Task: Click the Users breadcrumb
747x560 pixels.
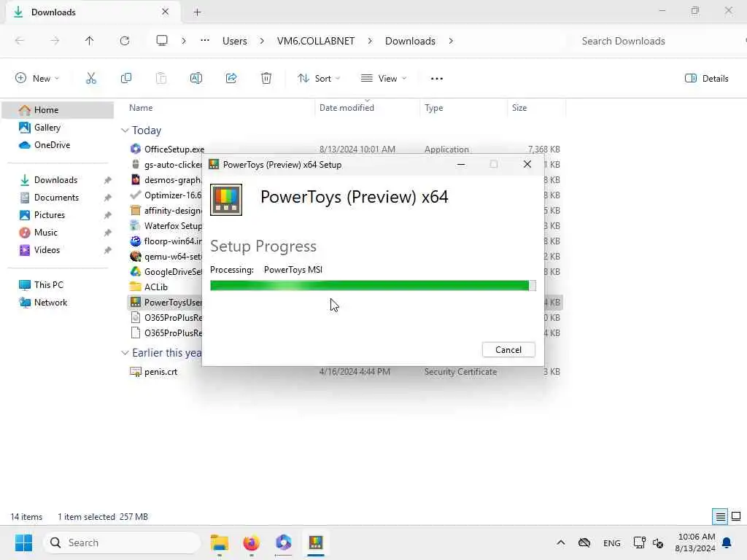Action: tap(234, 41)
